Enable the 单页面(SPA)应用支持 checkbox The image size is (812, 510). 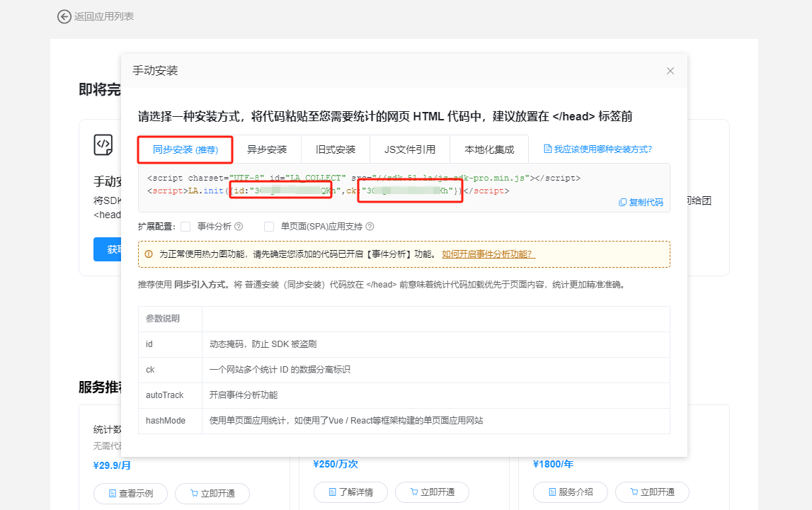coord(269,227)
